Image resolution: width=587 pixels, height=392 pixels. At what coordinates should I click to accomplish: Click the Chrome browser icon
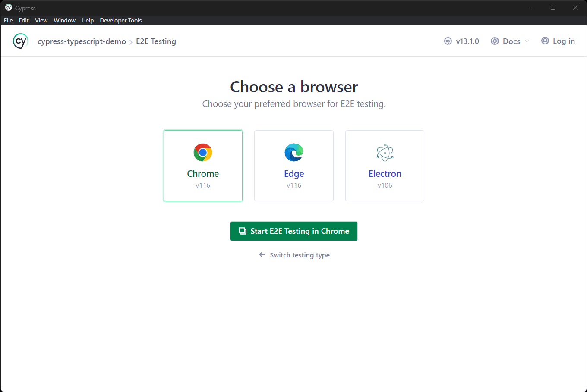[203, 152]
